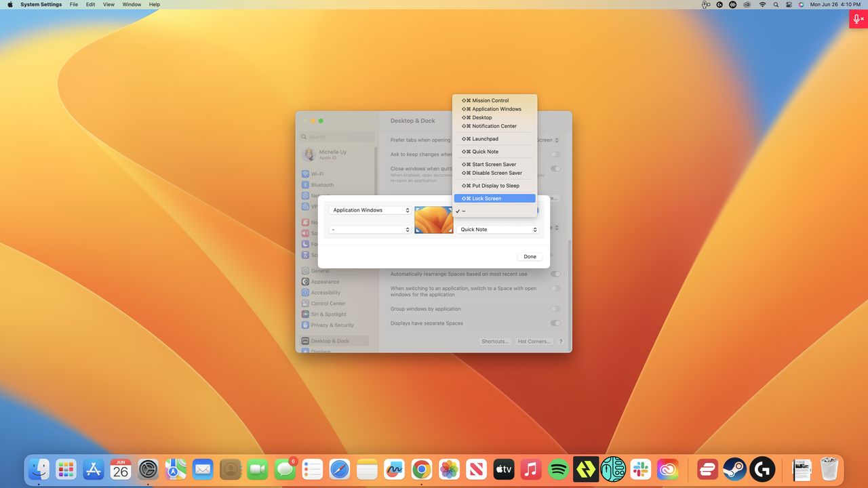Open Spotify from the Dock

click(558, 469)
